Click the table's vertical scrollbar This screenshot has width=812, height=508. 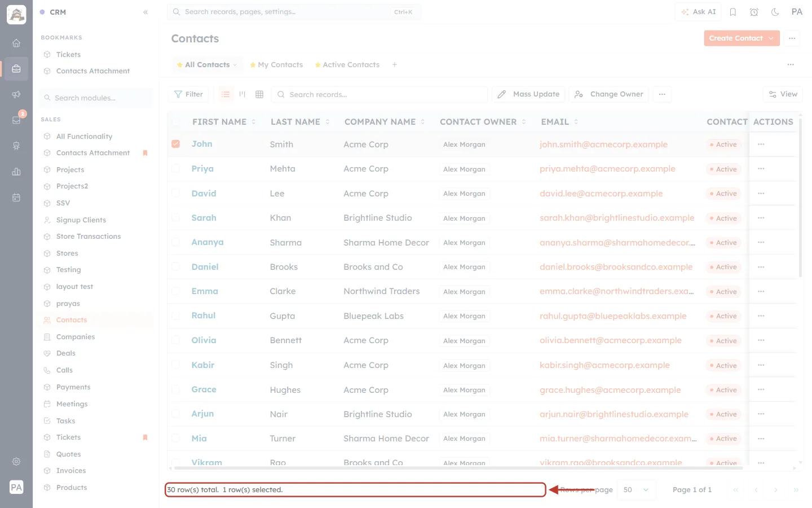point(800,198)
